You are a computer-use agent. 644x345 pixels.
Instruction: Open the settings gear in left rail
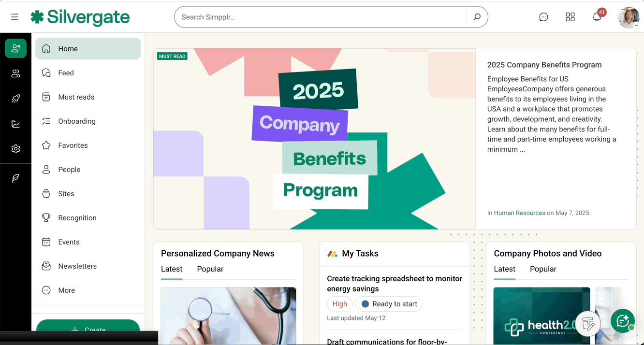(16, 149)
